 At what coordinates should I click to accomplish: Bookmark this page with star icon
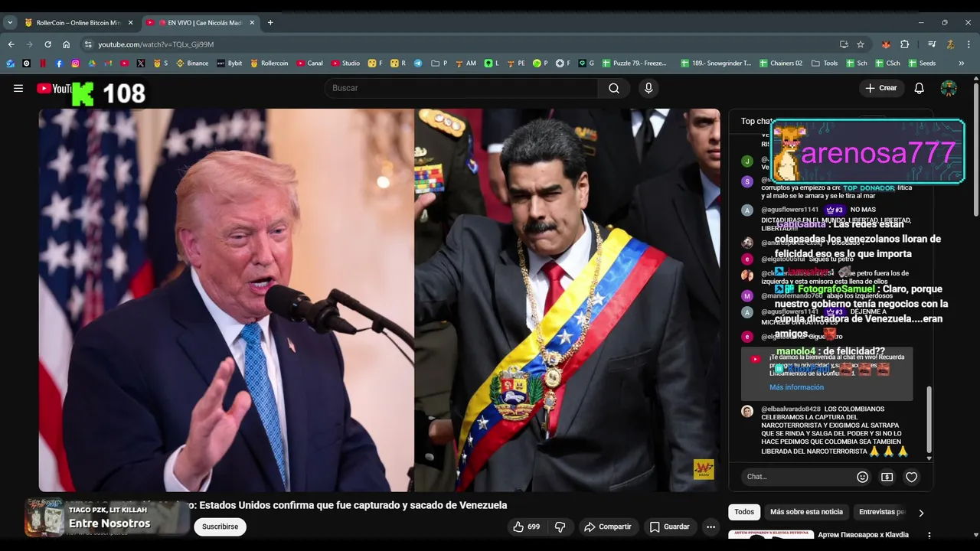pyautogui.click(x=861, y=44)
